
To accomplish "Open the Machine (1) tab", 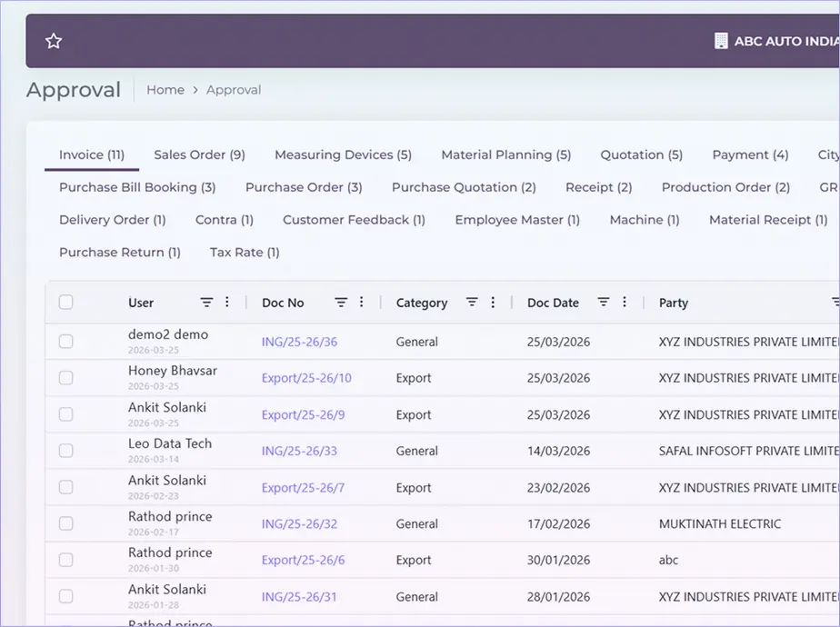I will point(645,220).
